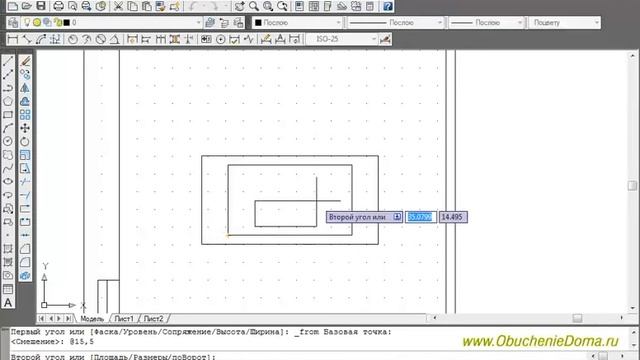Click the Plot printer icon
Image resolution: width=640 pixels, height=360 pixels.
pyautogui.click(x=58, y=6)
